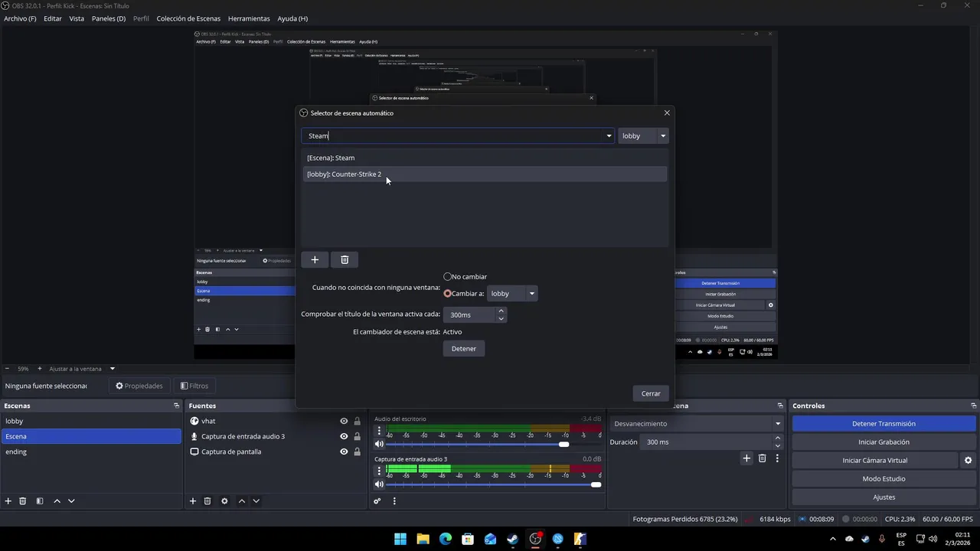Toggle visibility of vhat source
The width and height of the screenshot is (980, 551).
344,421
